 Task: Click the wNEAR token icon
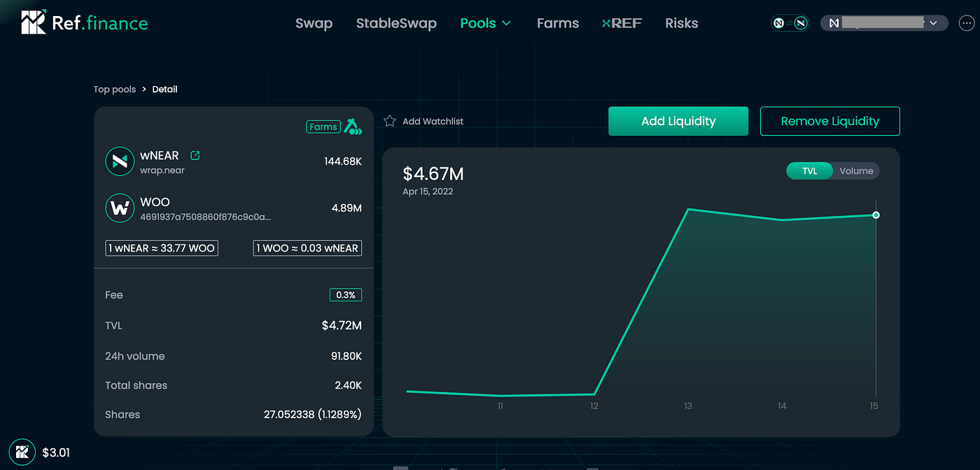pyautogui.click(x=120, y=161)
